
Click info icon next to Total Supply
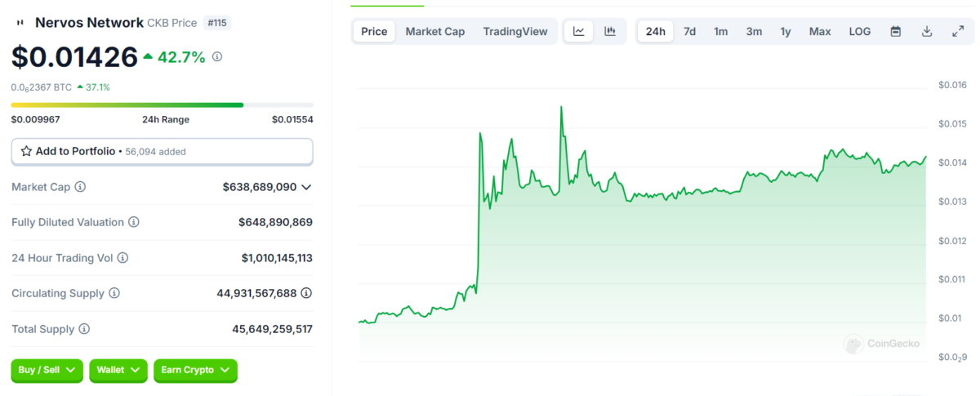84,329
